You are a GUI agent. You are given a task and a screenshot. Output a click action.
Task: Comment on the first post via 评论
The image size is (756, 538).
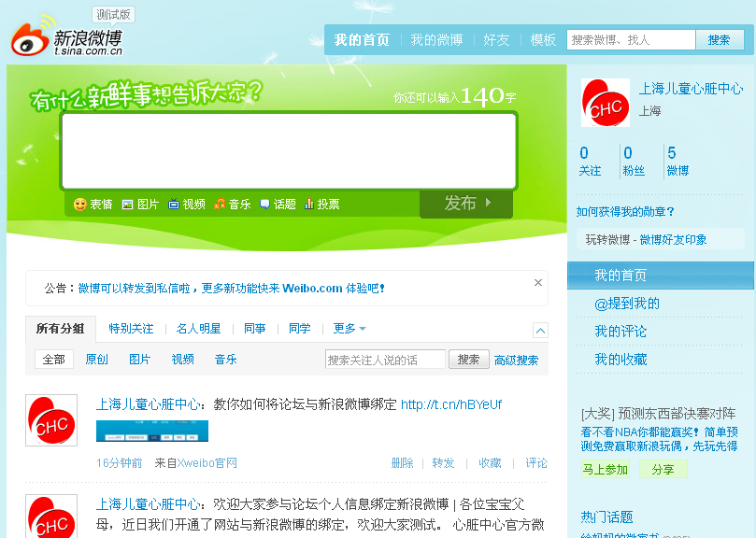coord(536,463)
